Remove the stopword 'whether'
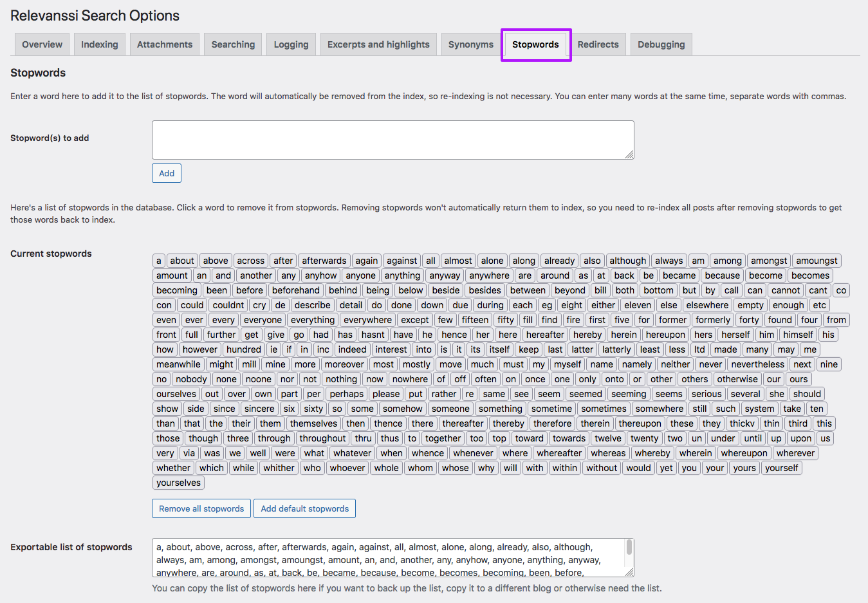 174,468
